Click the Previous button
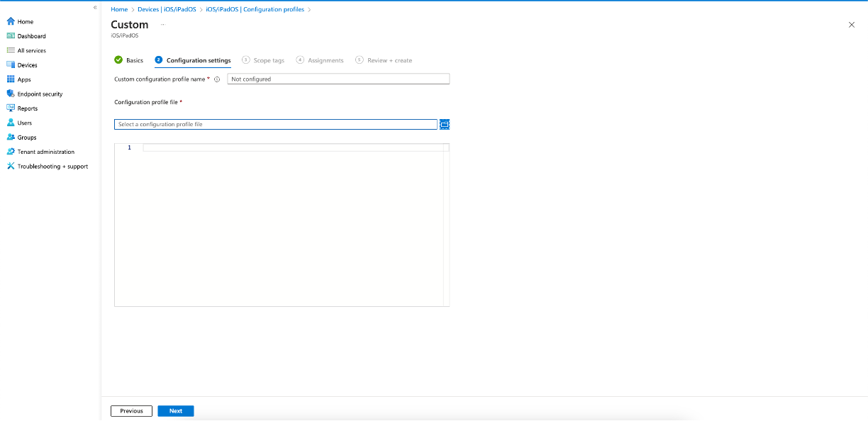This screenshot has height=421, width=868. [x=131, y=410]
